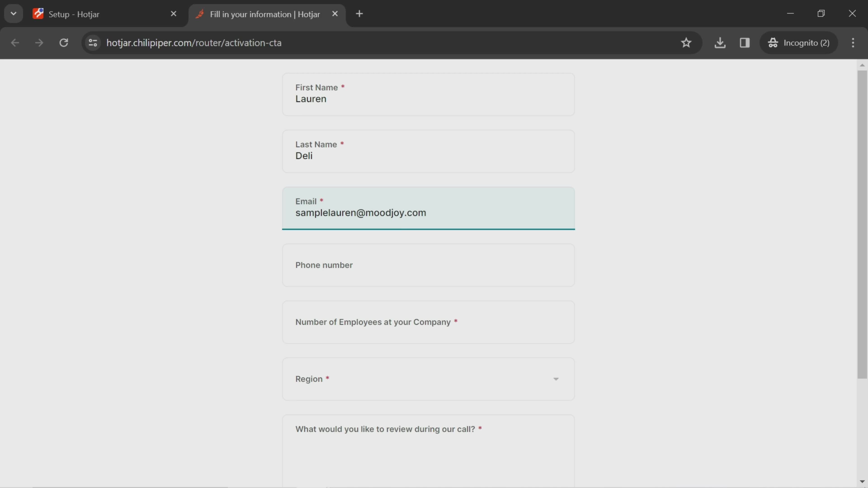This screenshot has height=488, width=868.
Task: Close the Fill in your information tab
Action: [335, 14]
